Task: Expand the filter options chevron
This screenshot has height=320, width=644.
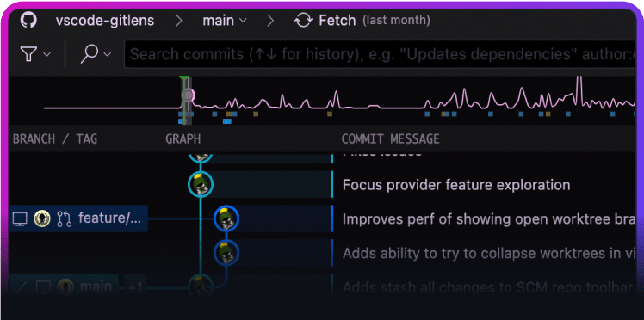Action: click(x=46, y=54)
